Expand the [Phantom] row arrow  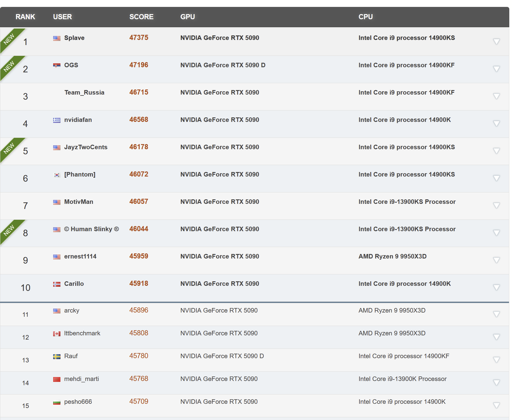496,178
